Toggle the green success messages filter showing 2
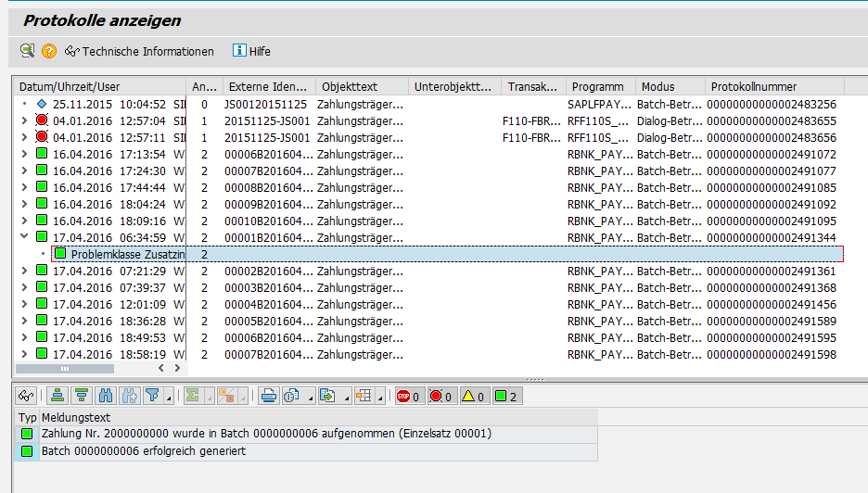The height and width of the screenshot is (493, 868). point(506,396)
